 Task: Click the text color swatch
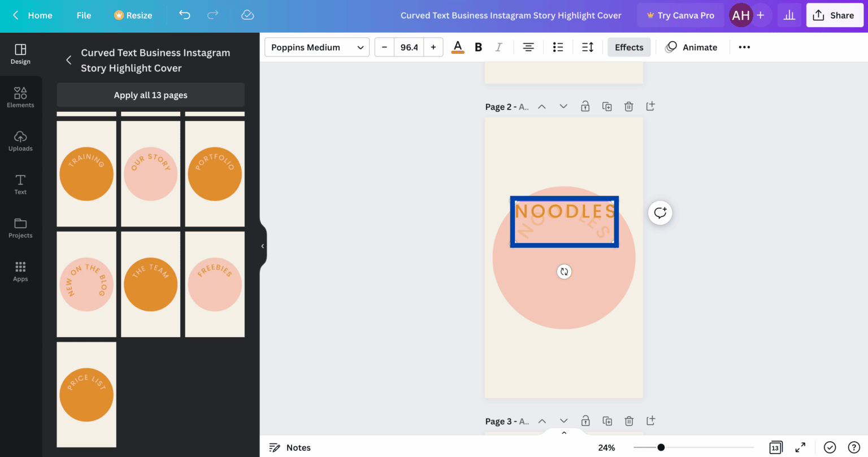(x=458, y=47)
